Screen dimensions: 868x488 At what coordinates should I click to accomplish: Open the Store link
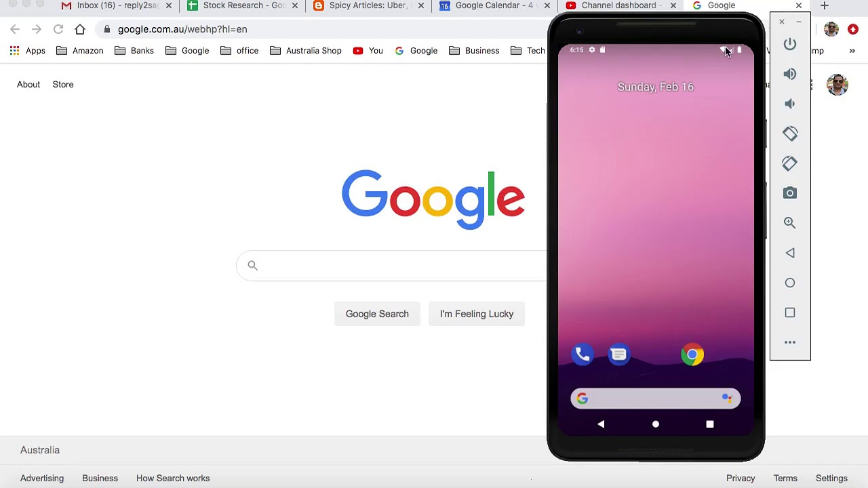point(63,85)
